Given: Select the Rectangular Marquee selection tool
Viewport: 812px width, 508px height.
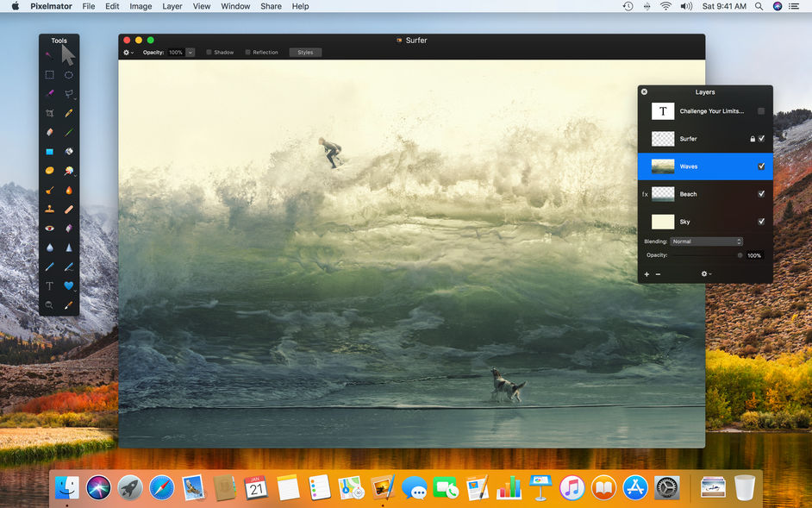Looking at the screenshot, I should click(49, 75).
